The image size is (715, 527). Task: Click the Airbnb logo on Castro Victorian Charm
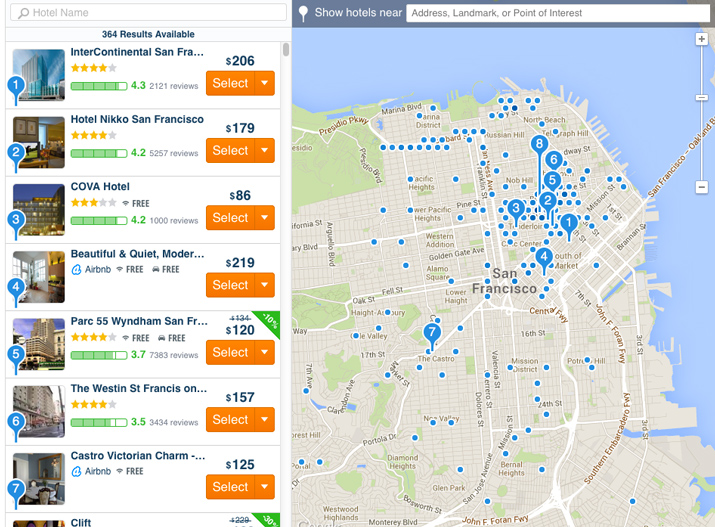77,471
